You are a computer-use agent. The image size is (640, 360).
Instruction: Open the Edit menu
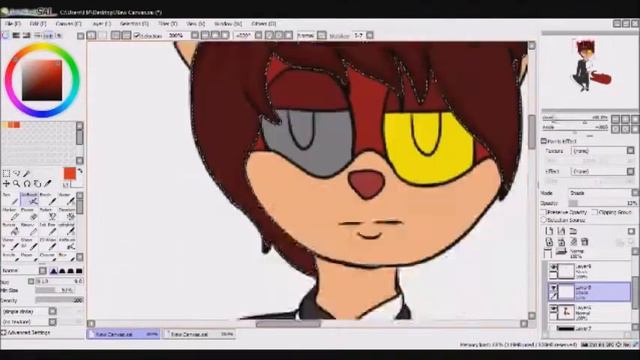38,24
